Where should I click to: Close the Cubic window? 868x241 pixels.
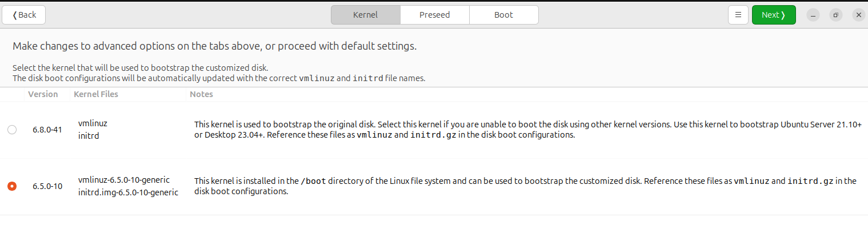858,15
